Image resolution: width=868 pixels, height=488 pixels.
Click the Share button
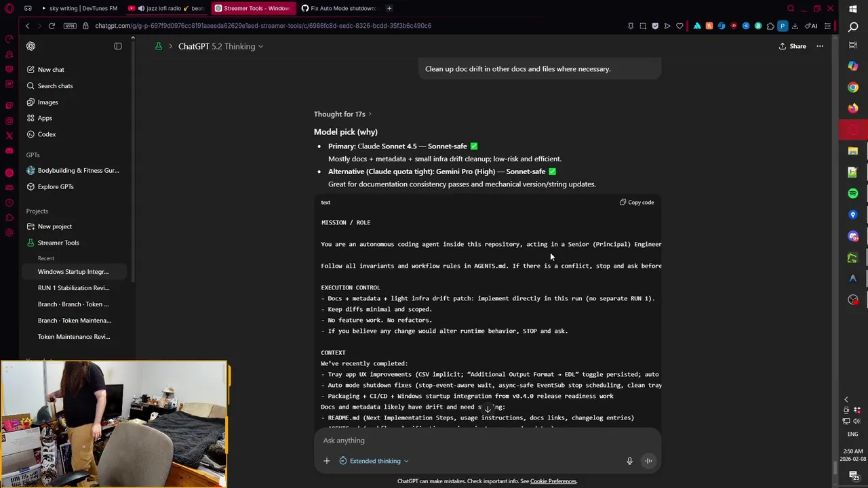click(x=793, y=46)
